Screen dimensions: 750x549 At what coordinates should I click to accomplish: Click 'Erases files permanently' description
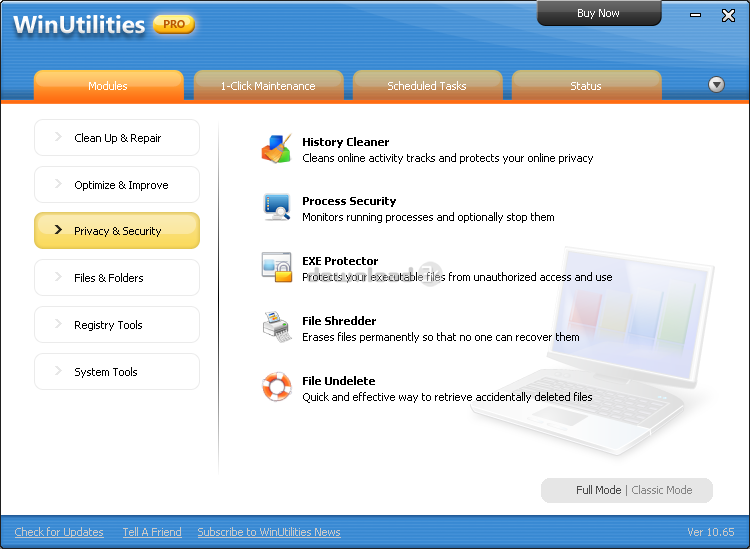[x=441, y=337]
